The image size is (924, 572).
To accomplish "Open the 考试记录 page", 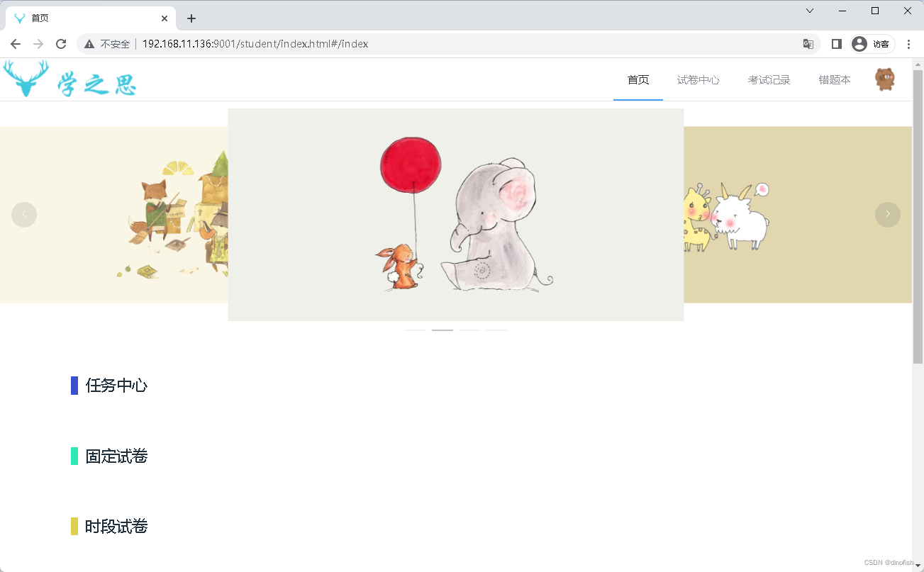I will (769, 79).
